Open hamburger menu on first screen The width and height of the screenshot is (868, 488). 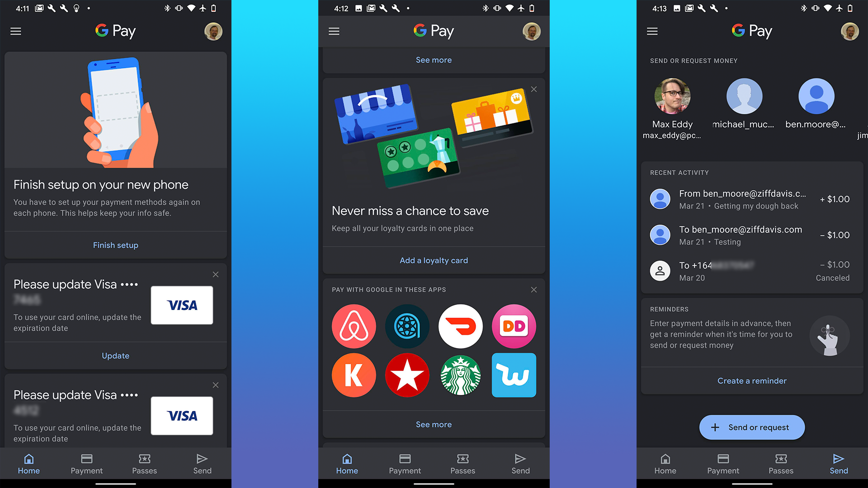(17, 30)
